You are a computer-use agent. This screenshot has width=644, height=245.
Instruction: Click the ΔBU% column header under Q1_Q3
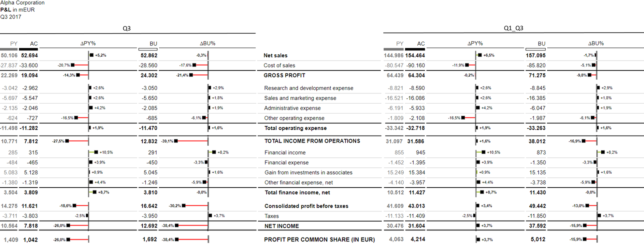tap(595, 43)
